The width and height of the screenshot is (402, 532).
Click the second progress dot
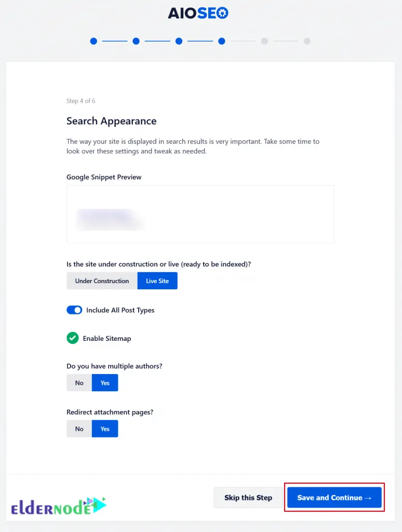pyautogui.click(x=136, y=41)
